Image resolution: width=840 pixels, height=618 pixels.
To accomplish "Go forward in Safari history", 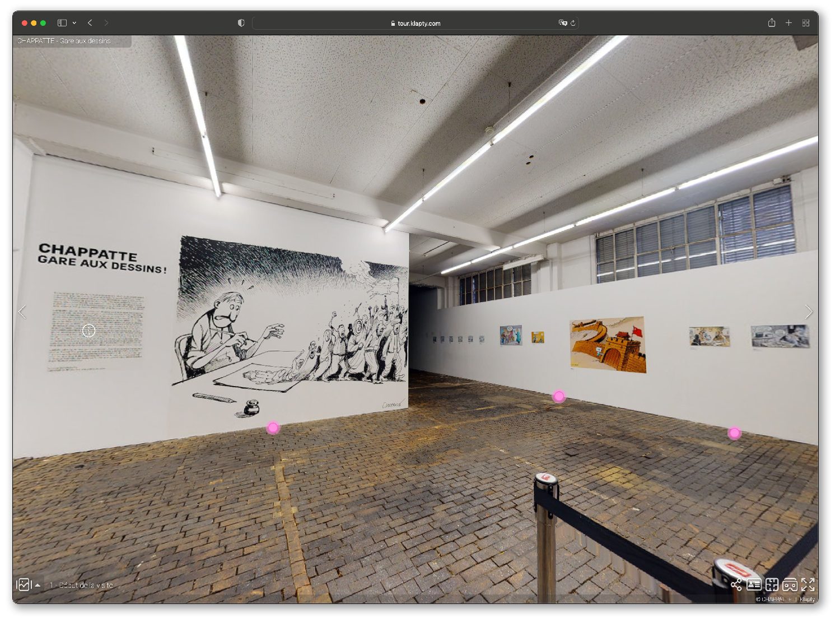I will tap(106, 23).
